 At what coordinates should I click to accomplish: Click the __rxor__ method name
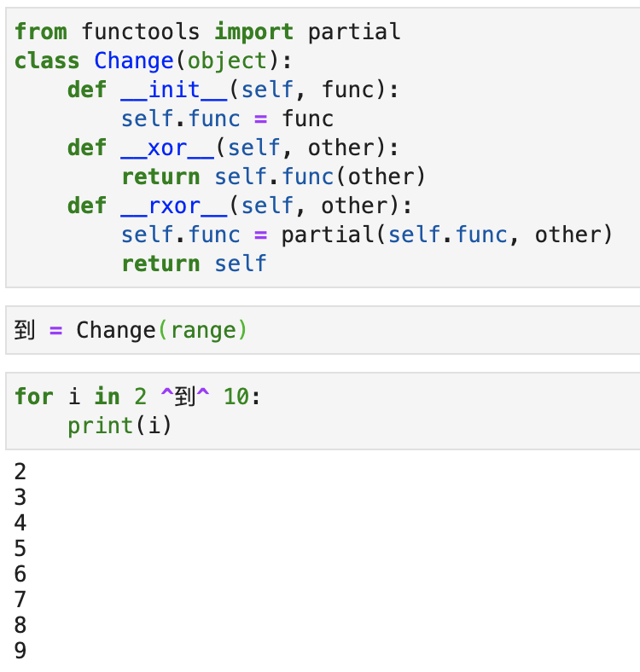tap(174, 206)
